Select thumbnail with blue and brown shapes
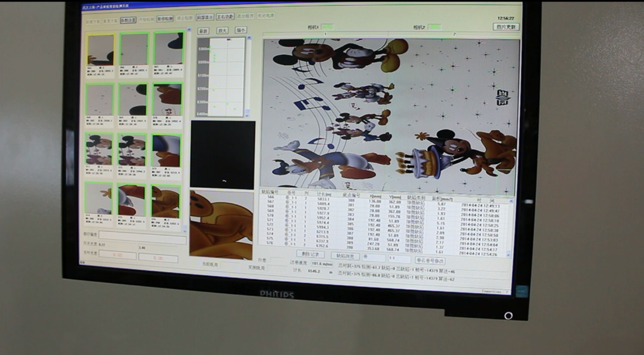The image size is (644, 355). [166, 151]
